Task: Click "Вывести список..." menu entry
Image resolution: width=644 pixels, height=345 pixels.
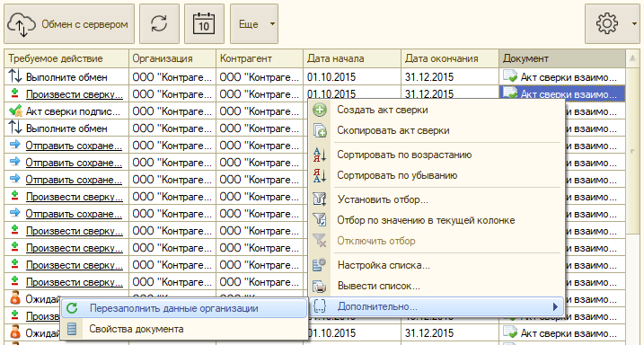Action: 437,286
